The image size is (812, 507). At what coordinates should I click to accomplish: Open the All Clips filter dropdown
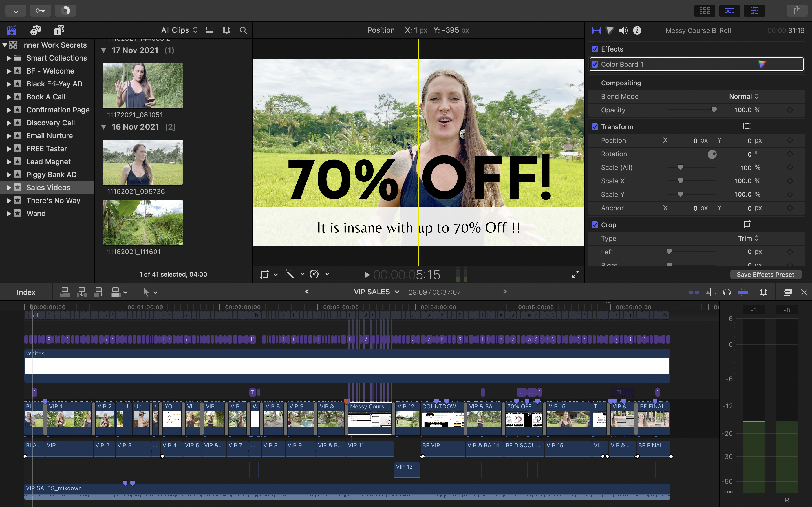[179, 30]
